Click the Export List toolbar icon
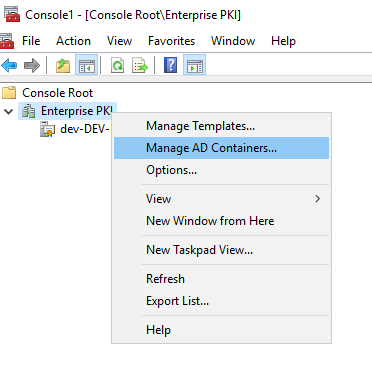 (140, 65)
